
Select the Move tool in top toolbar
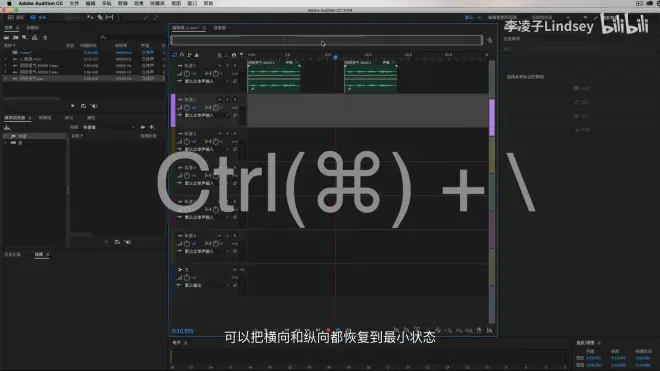pos(90,17)
